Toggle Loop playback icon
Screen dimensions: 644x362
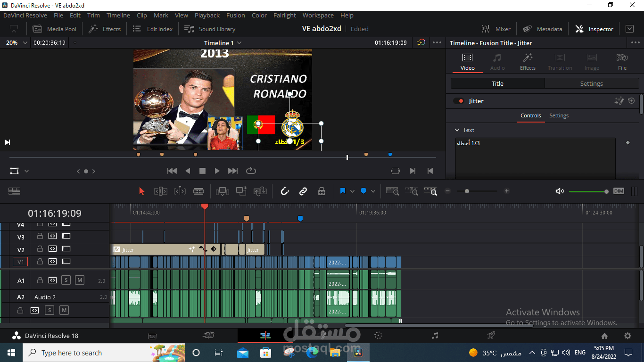click(251, 171)
